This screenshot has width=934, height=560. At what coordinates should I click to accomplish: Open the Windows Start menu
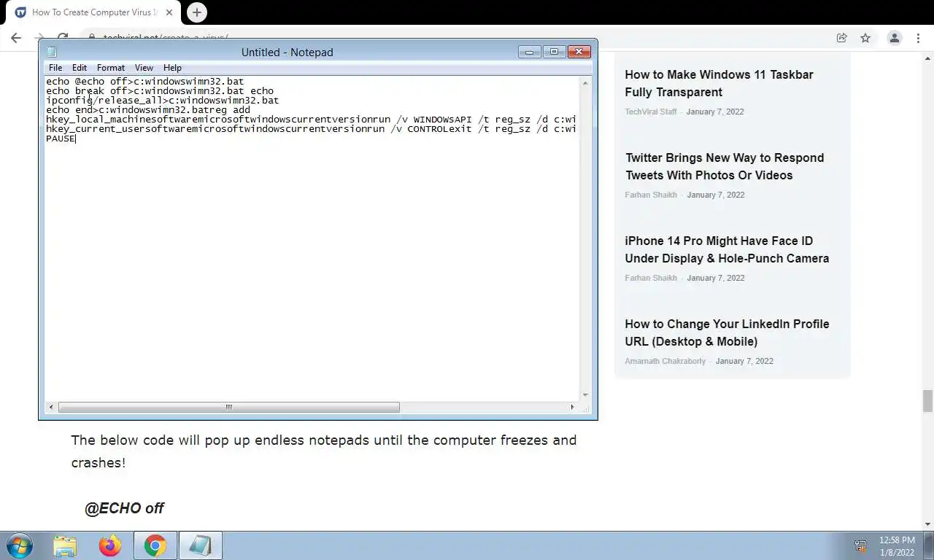18,545
